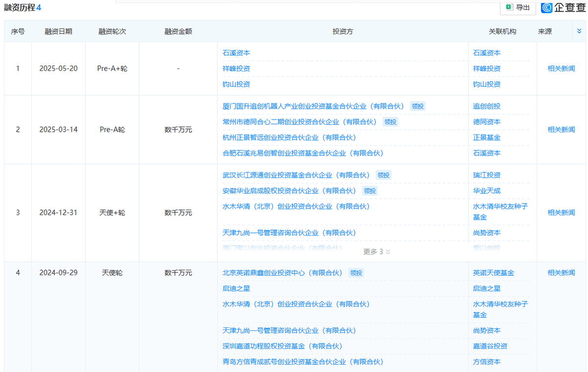The image size is (588, 372).
Task: Open related institution 华业天成
Action: point(487,190)
